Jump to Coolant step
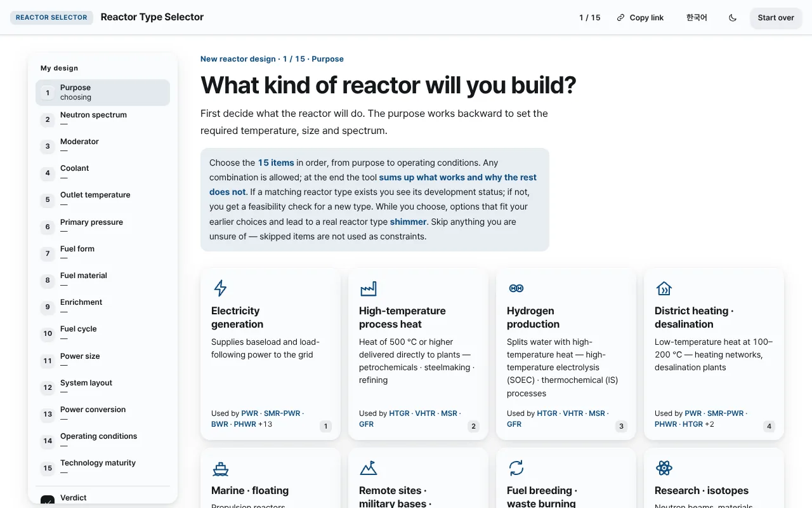 [x=103, y=173]
